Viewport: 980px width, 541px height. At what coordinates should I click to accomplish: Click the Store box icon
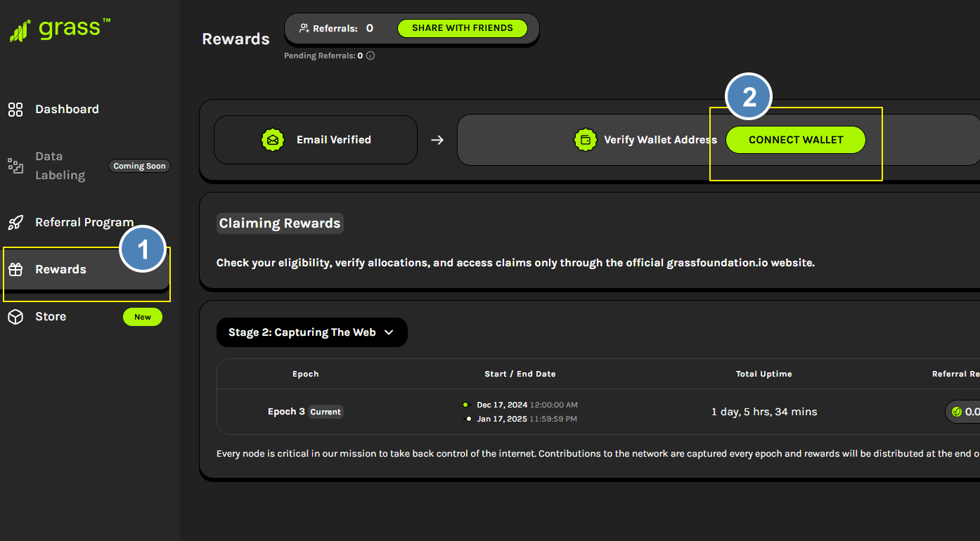[15, 317]
